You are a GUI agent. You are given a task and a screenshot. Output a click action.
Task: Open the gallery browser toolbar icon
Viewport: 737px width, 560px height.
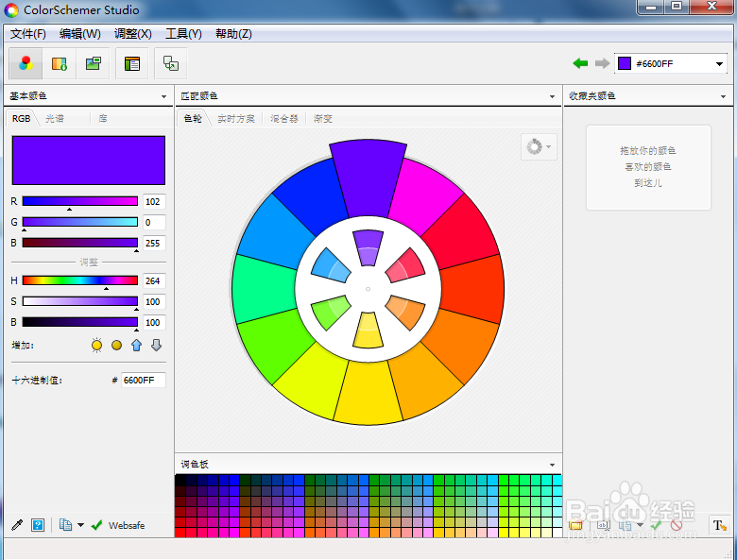click(60, 63)
